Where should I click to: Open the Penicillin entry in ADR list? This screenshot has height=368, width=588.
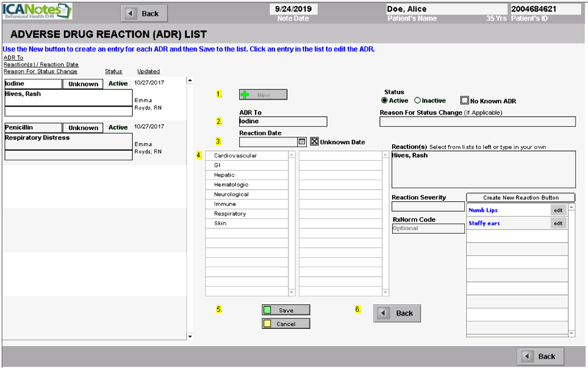(32, 127)
